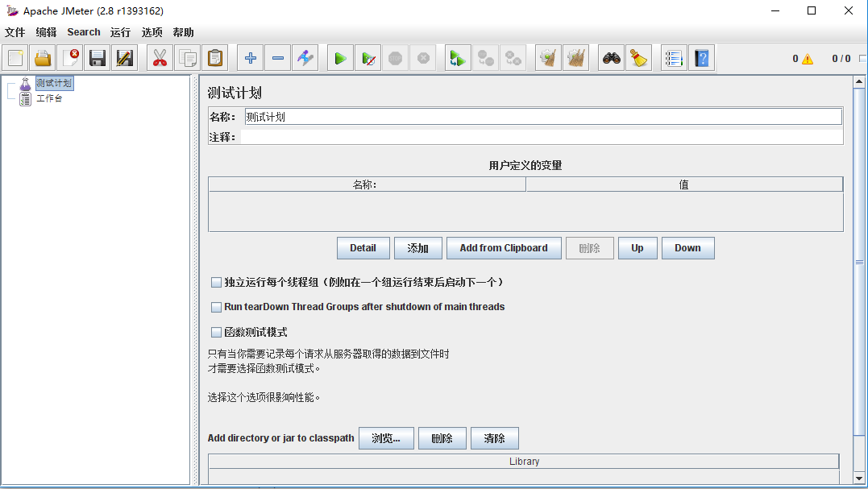Start remote engines icon
868x489 pixels.
click(x=458, y=58)
